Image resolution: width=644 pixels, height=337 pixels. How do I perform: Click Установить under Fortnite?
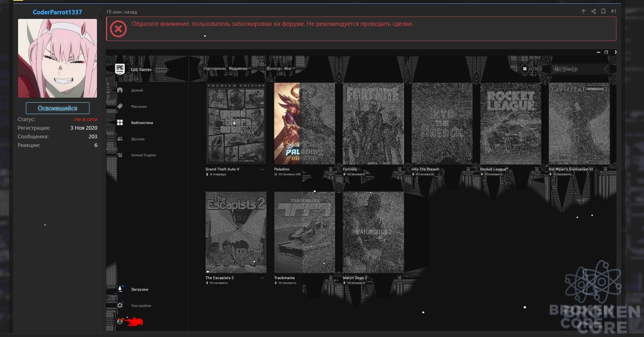click(353, 174)
